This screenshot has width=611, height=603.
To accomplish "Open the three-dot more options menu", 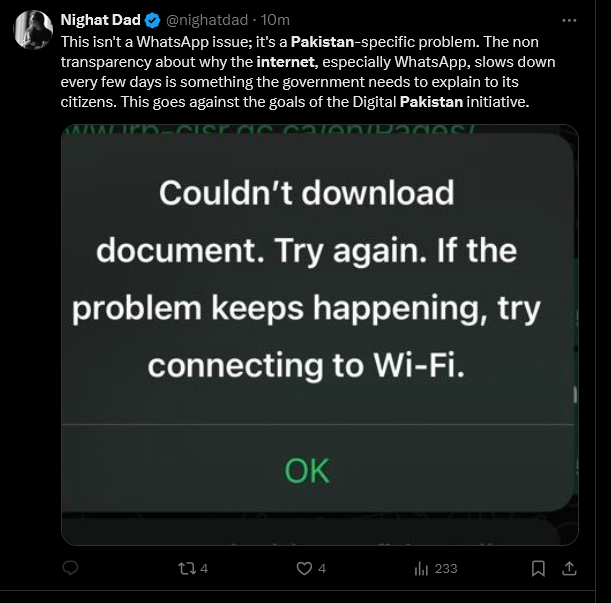I will (569, 19).
